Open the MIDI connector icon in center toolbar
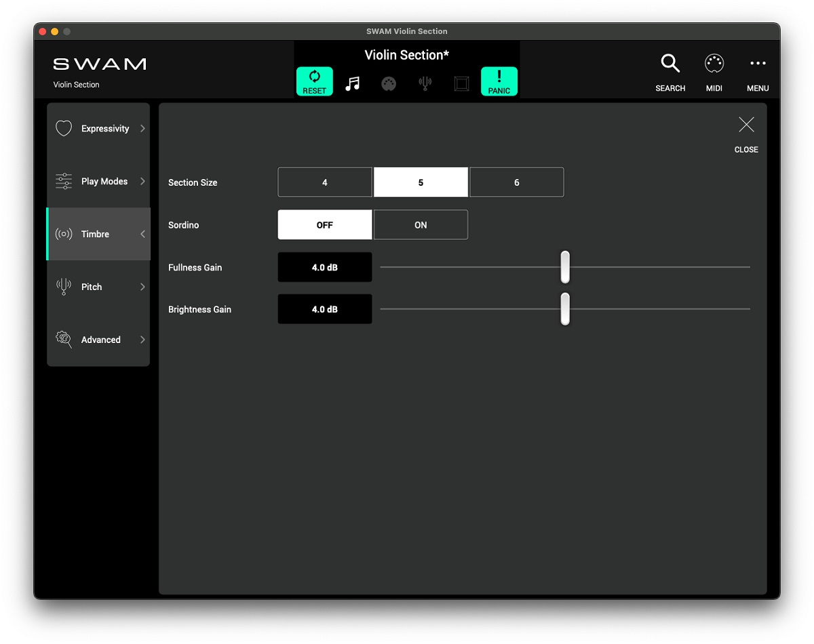Viewport: 814px width, 644px height. (x=389, y=83)
